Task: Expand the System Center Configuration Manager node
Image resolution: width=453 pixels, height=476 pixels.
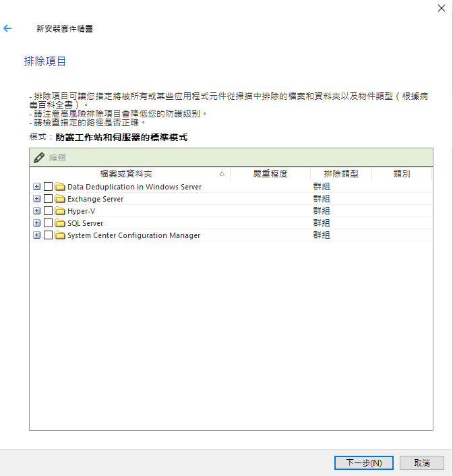Action: click(x=36, y=235)
